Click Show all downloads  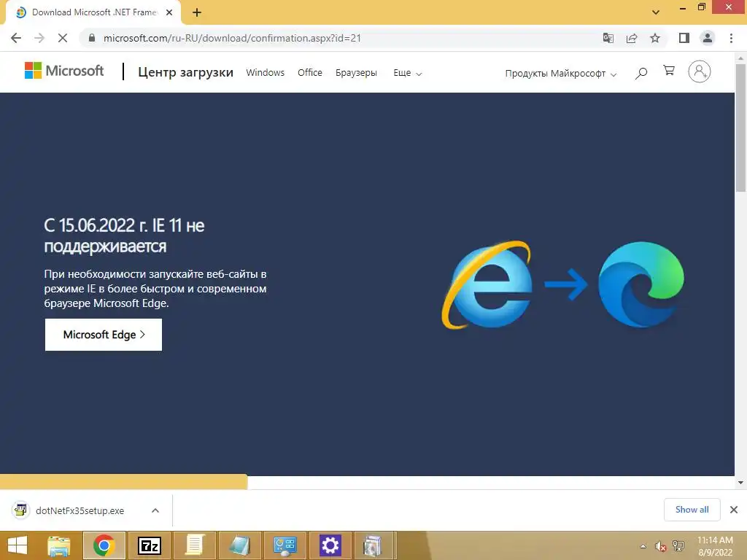pos(692,510)
